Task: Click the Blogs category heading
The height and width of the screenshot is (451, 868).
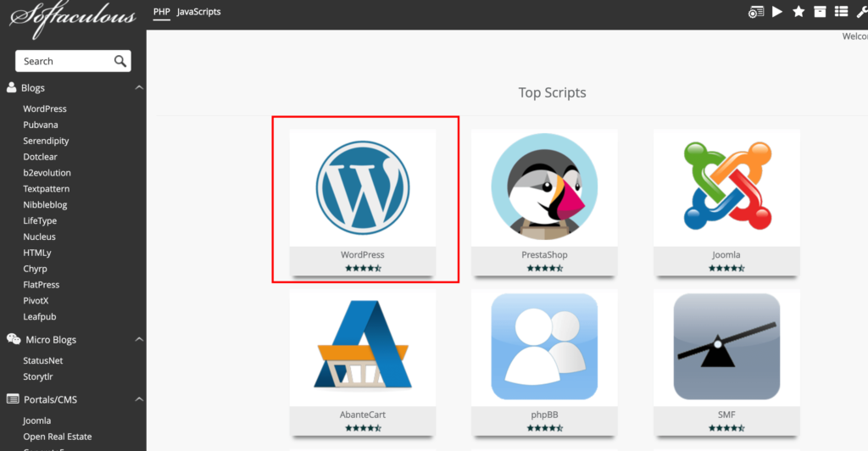Action: 33,88
